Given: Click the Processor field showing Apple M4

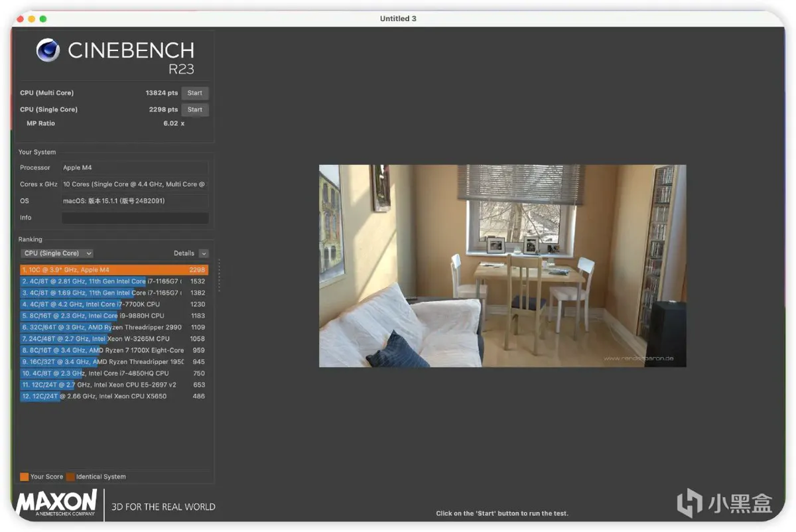Looking at the screenshot, I should pyautogui.click(x=135, y=168).
